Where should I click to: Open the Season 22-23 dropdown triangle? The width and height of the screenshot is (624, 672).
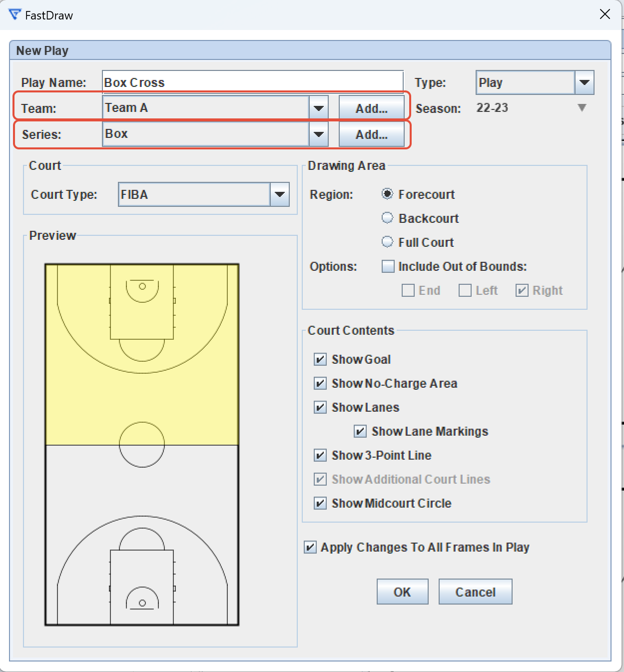pos(582,107)
